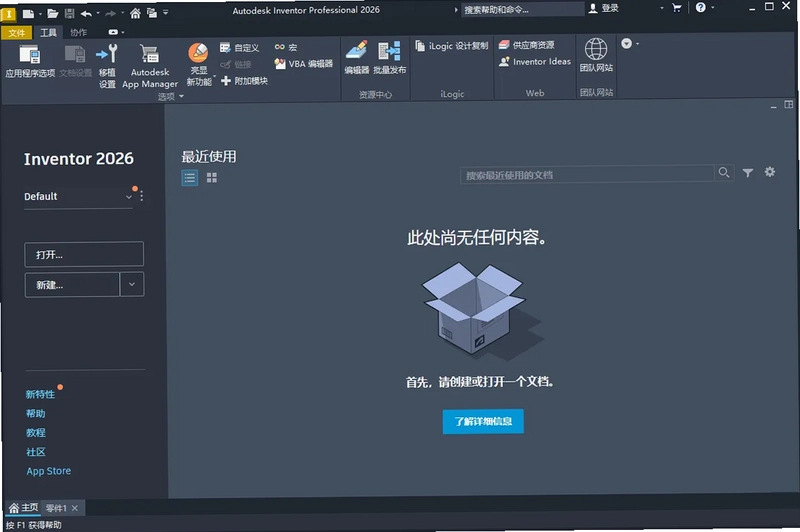
Task: Close the 零件1 document tab
Action: [75, 508]
